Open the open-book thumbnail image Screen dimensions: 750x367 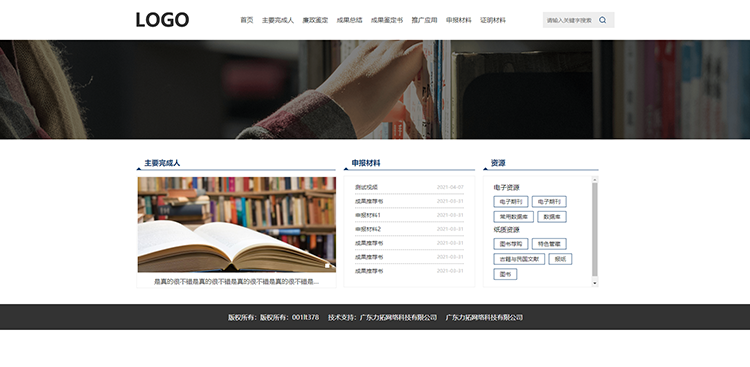tap(237, 224)
